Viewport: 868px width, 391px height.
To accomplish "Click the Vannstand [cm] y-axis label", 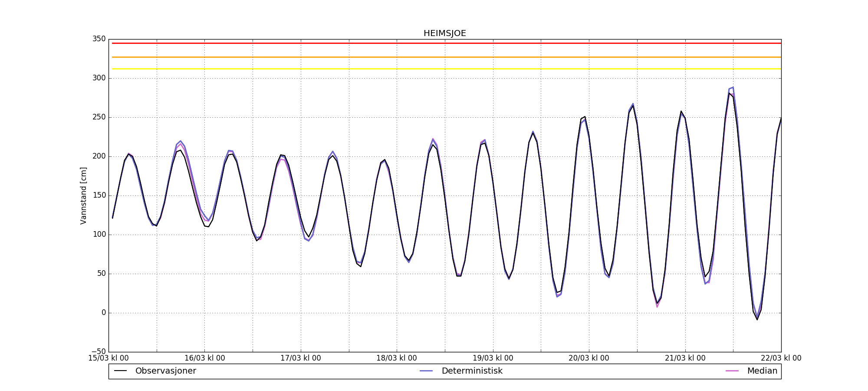I will [84, 195].
